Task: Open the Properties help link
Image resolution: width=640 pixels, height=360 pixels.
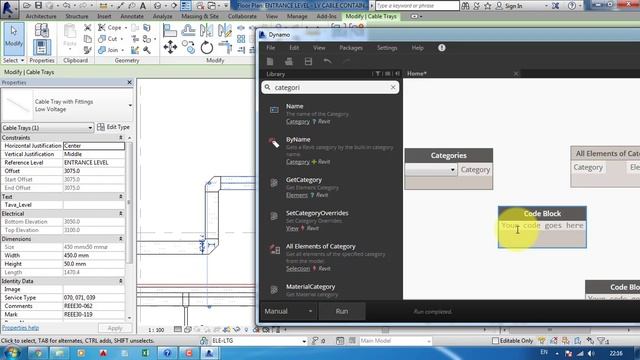Action: tap(20, 328)
